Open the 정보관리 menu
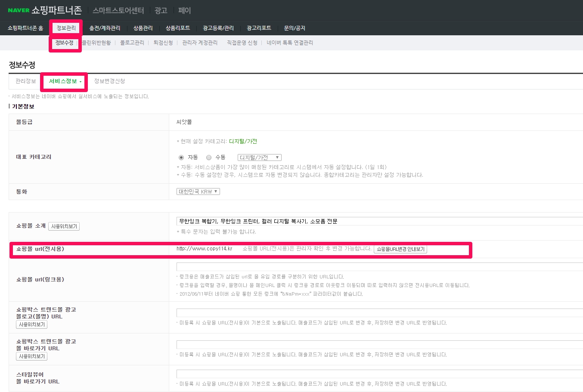Screen dimensions: 583x392 [66, 28]
